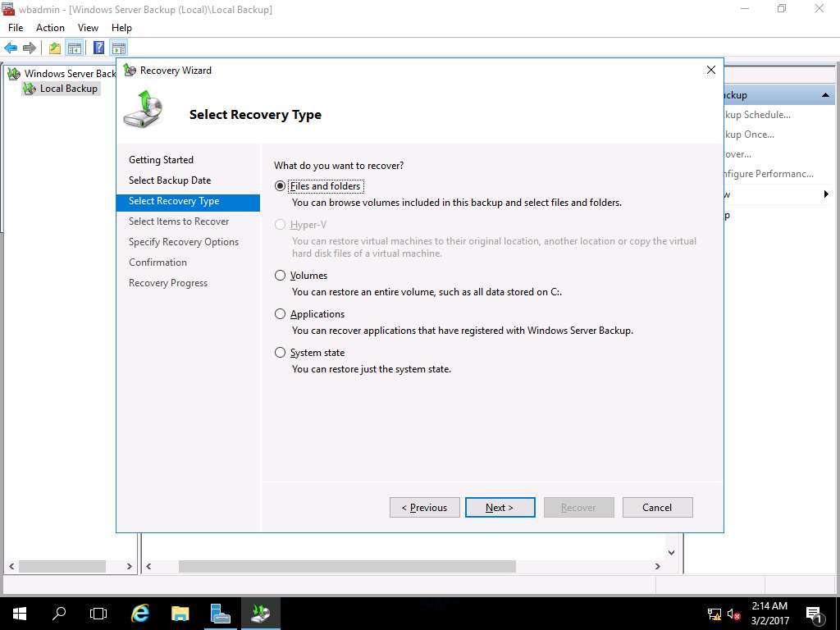Click the Confirmation wizard step

click(157, 262)
